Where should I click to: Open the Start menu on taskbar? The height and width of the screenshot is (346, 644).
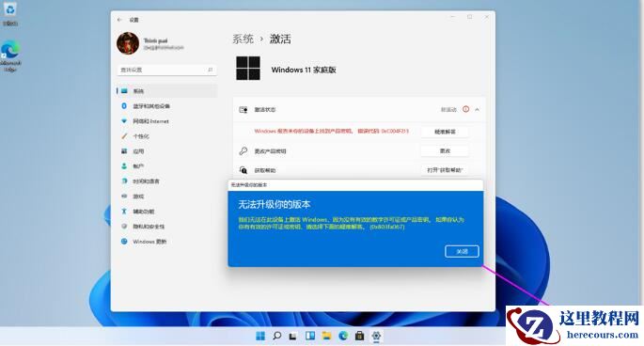click(260, 337)
